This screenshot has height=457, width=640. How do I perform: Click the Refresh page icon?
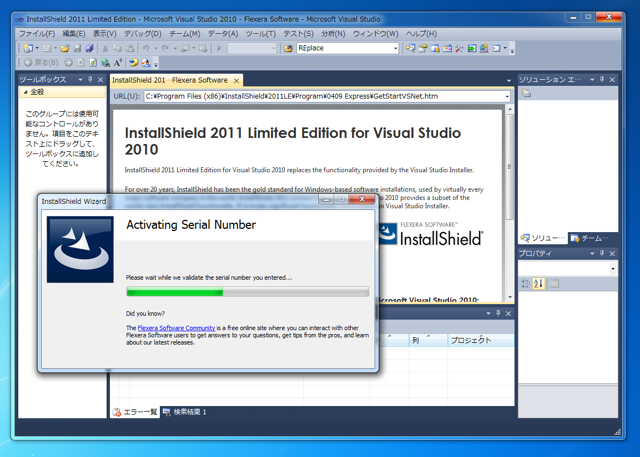(x=93, y=62)
